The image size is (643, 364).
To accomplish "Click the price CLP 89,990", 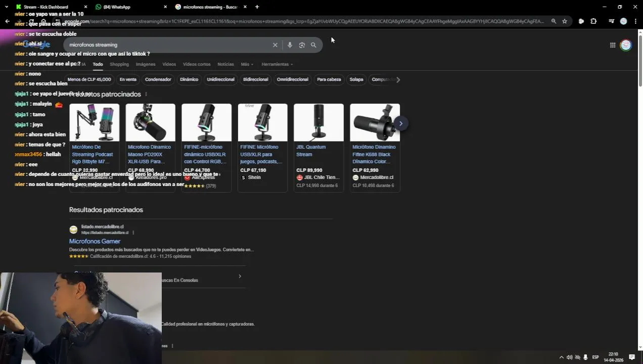I will 309,170.
